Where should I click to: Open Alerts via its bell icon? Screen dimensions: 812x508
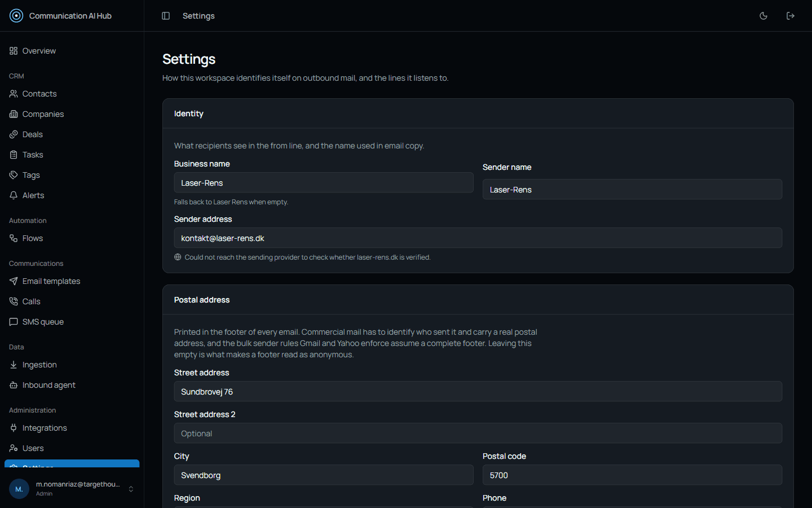pos(14,195)
